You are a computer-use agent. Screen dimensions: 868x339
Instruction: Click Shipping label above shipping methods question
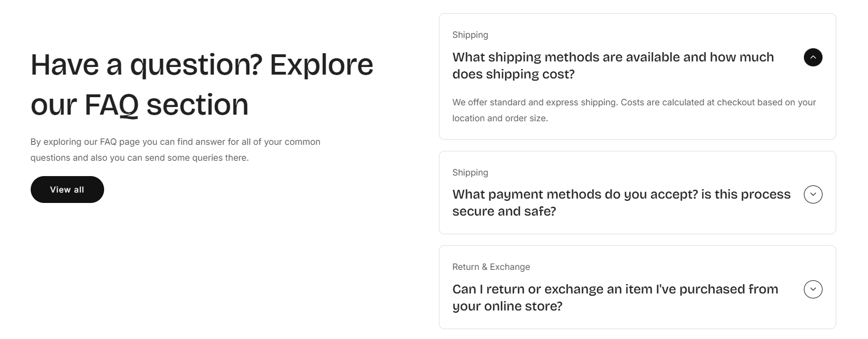click(x=470, y=35)
